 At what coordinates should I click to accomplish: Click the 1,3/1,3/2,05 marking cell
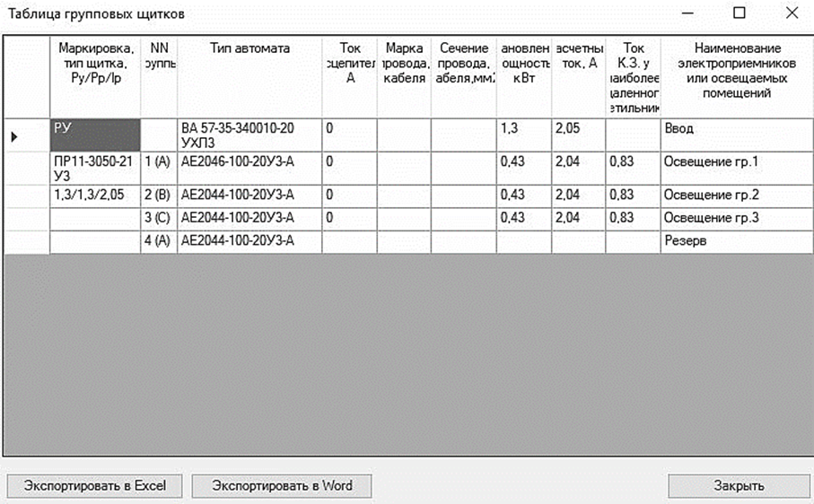[94, 195]
